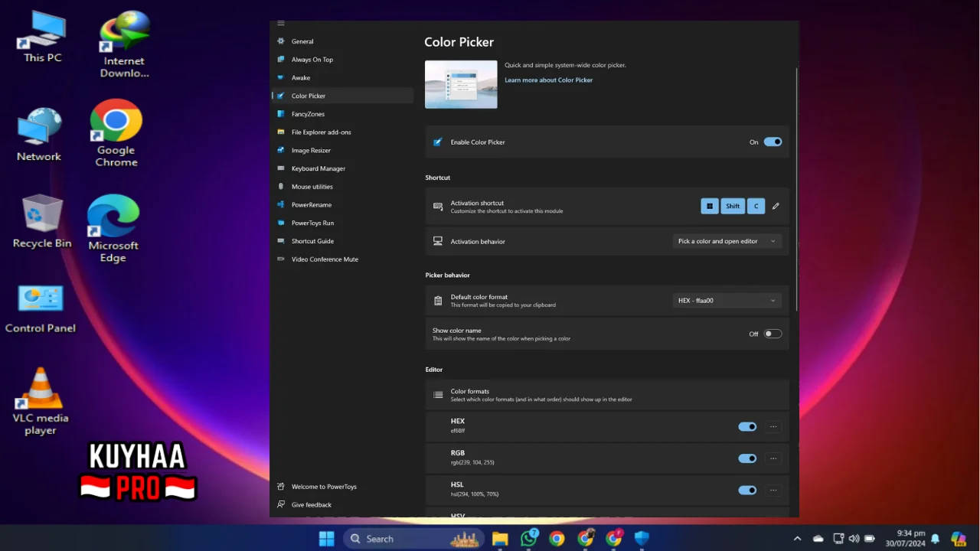The height and width of the screenshot is (551, 980).
Task: Open Windows Security shield in taskbar
Action: tap(642, 539)
